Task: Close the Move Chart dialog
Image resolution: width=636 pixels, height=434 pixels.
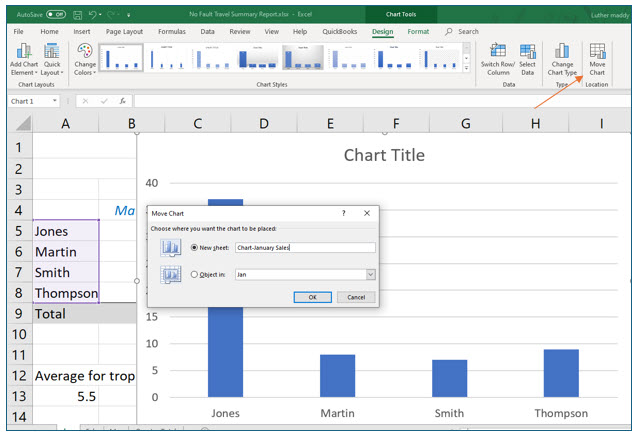Action: [367, 213]
